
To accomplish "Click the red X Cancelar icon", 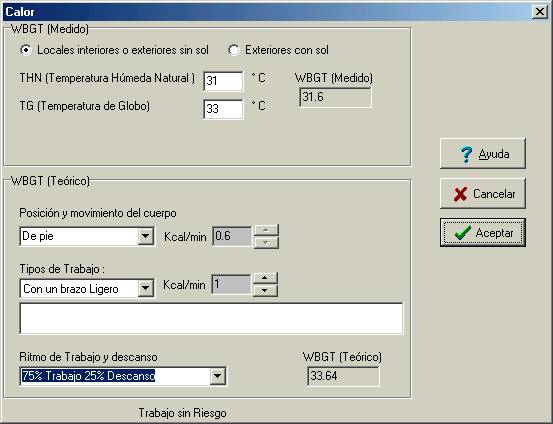I will (460, 194).
